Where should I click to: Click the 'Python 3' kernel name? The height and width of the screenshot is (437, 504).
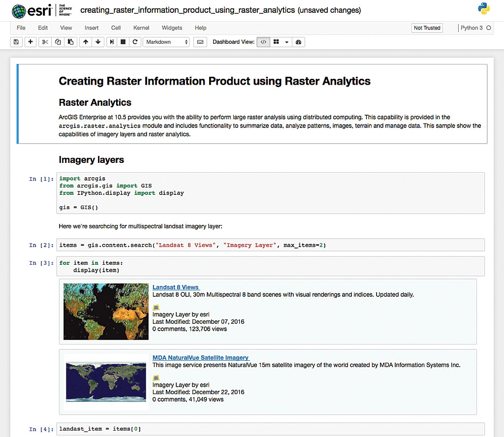pyautogui.click(x=472, y=28)
